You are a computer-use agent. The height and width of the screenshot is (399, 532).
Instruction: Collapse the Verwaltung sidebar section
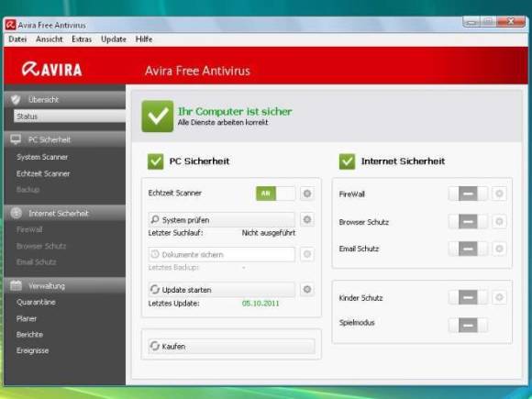click(x=65, y=285)
